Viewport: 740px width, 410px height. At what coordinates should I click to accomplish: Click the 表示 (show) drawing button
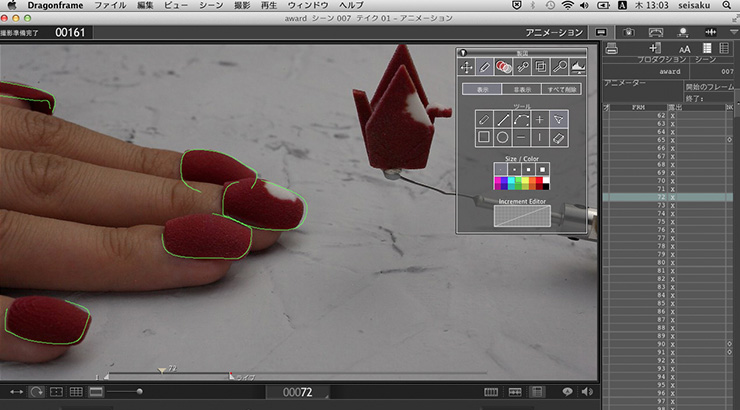(x=482, y=89)
